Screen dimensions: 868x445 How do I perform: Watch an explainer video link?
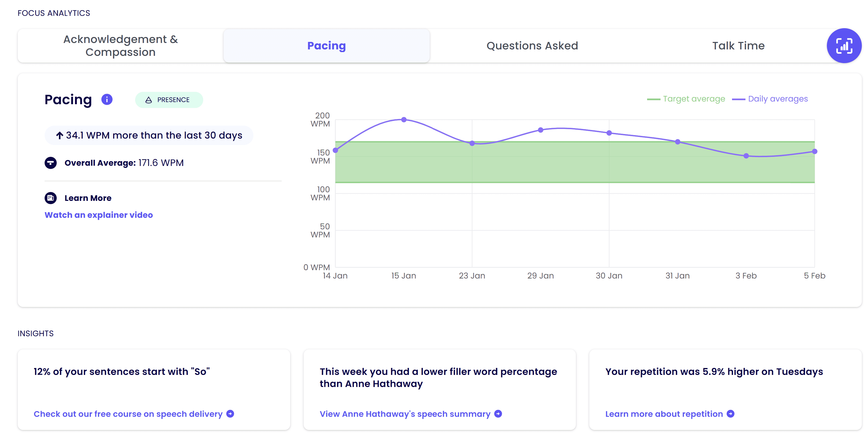click(98, 215)
